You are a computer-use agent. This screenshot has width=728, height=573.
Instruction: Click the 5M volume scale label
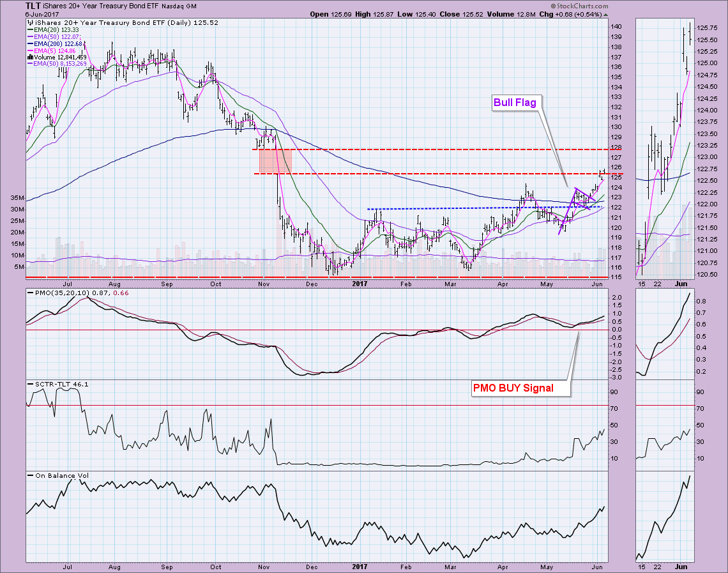(x=20, y=267)
